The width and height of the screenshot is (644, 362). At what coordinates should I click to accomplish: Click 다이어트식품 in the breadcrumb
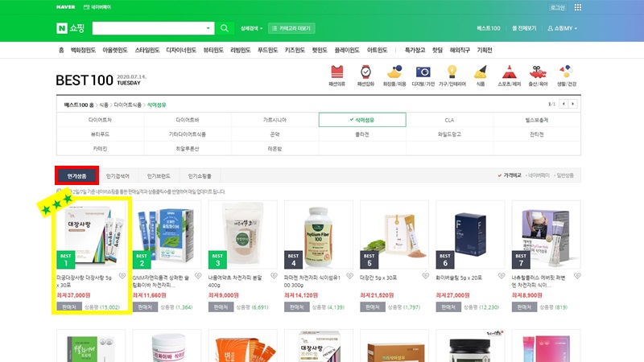tap(127, 105)
